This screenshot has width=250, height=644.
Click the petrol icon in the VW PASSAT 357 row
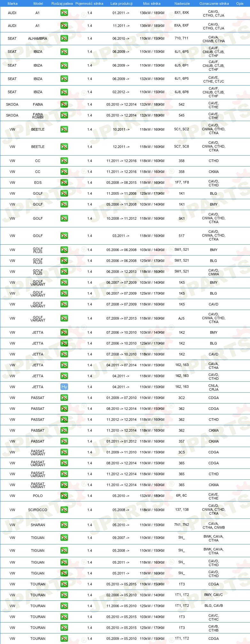[64, 441]
